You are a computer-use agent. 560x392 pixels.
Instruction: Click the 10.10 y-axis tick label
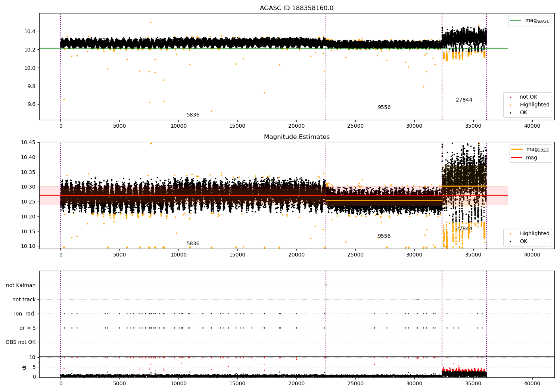[28, 246]
